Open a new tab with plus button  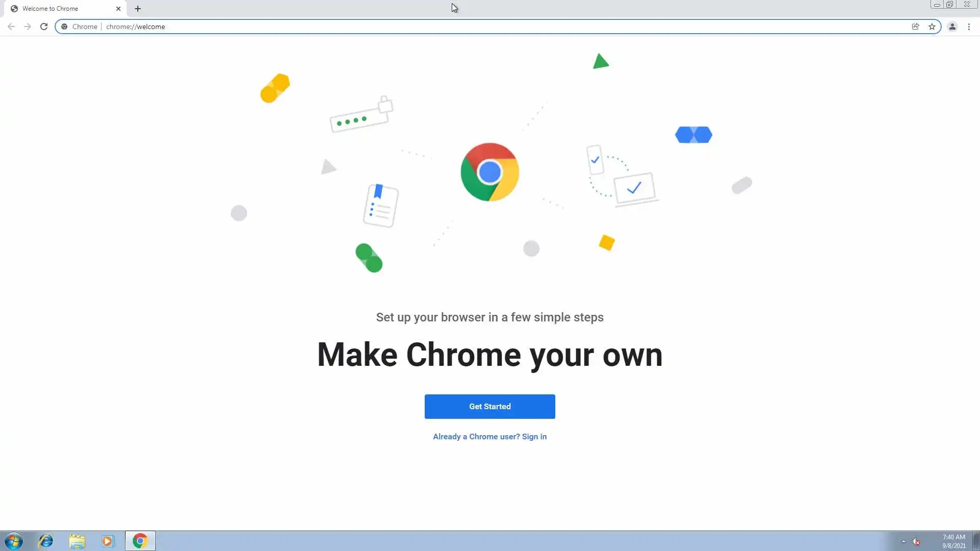138,9
